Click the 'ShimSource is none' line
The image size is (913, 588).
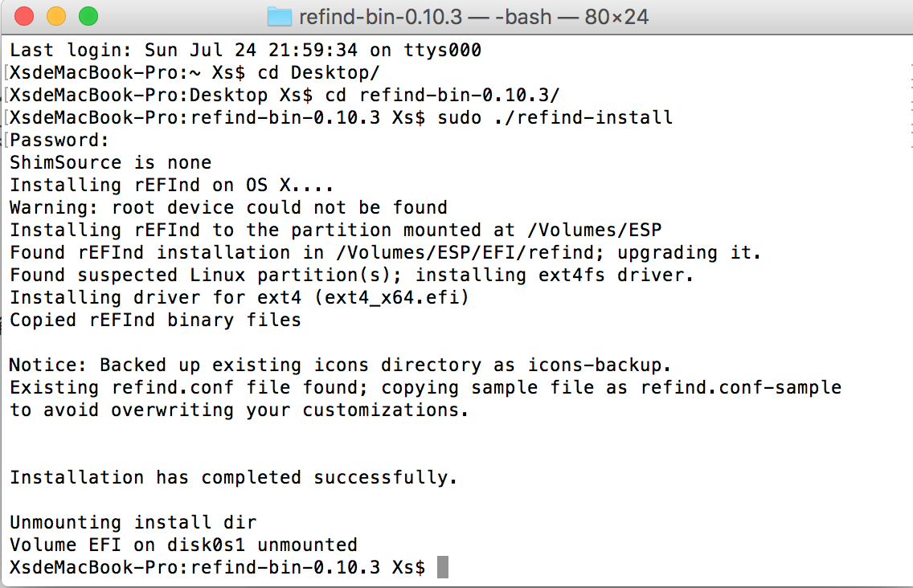pos(111,162)
